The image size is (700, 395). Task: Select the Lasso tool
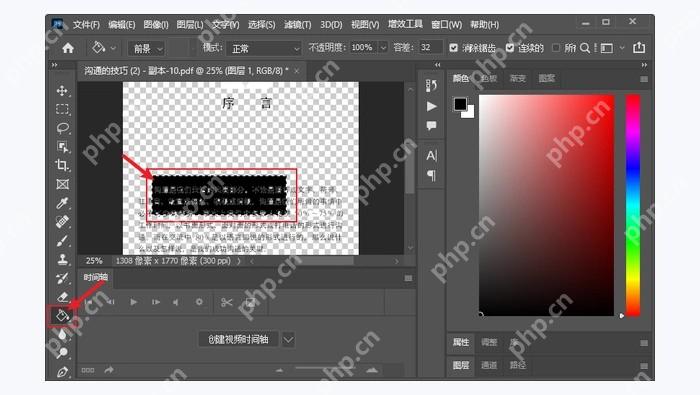[62, 128]
